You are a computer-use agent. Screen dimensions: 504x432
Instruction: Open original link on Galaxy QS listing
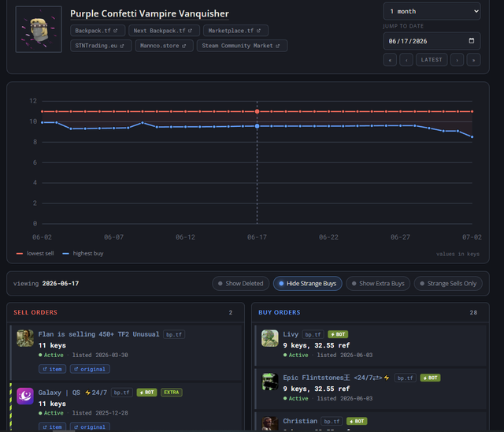90,426
